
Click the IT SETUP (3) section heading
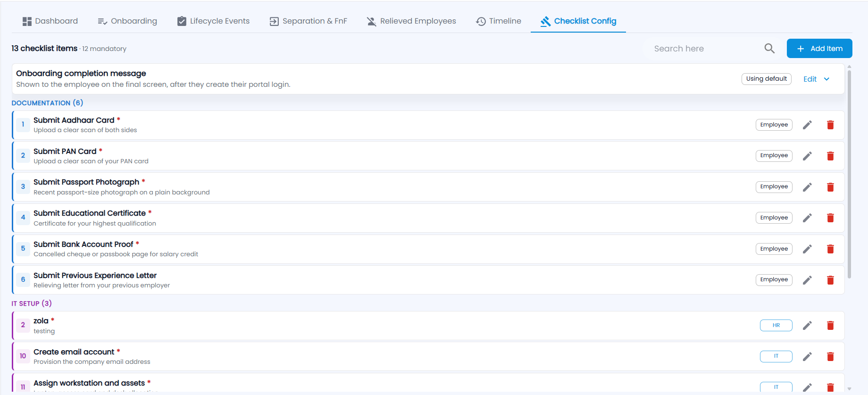tap(32, 303)
